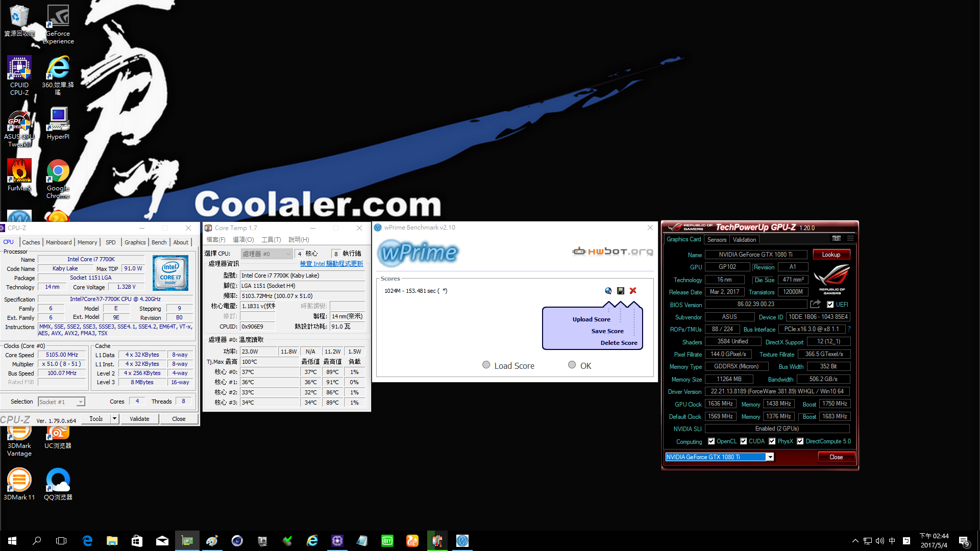The height and width of the screenshot is (551, 980).
Task: Open the CPUID CPU-Z desktop shortcut
Action: pyautogui.click(x=19, y=76)
